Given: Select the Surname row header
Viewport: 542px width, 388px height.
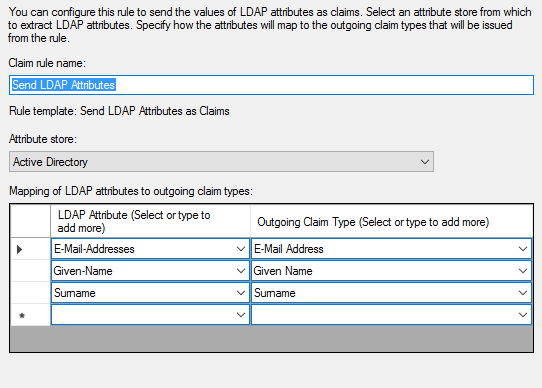Looking at the screenshot, I should 30,293.
